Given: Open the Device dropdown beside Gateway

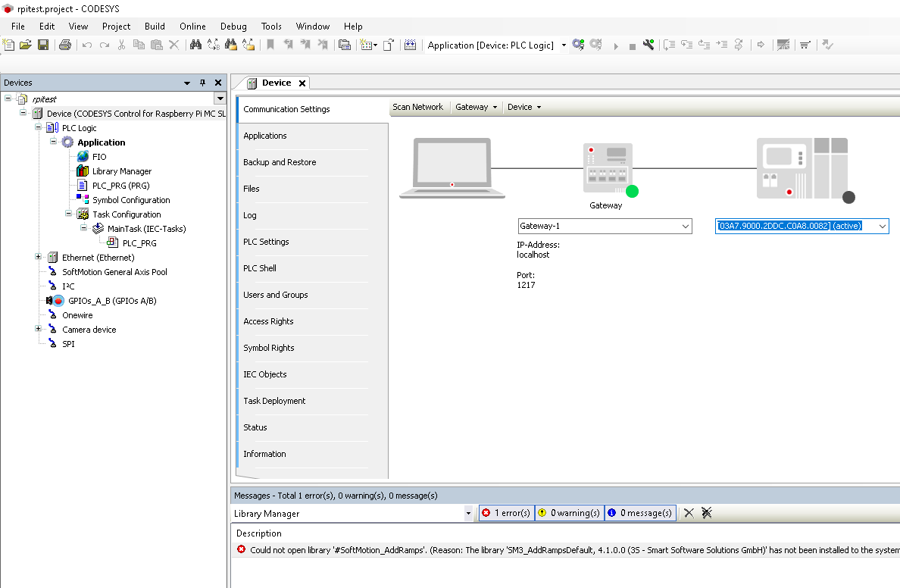Looking at the screenshot, I should 524,107.
